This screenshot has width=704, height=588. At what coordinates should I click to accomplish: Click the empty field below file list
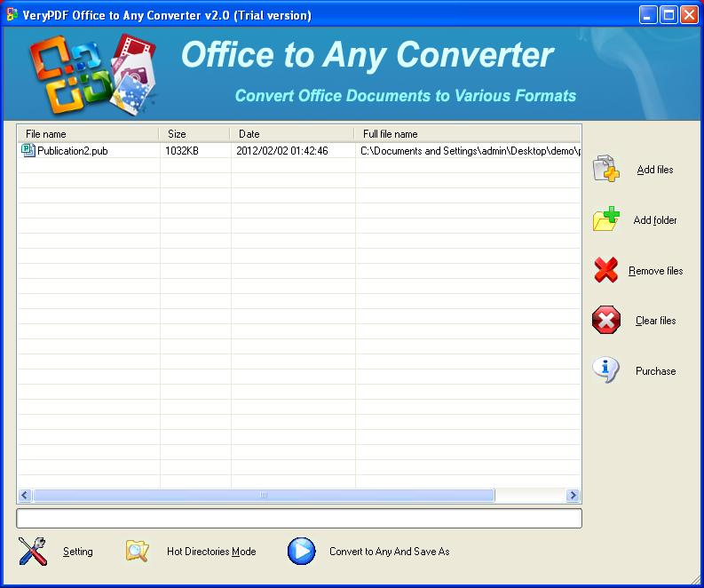(298, 518)
